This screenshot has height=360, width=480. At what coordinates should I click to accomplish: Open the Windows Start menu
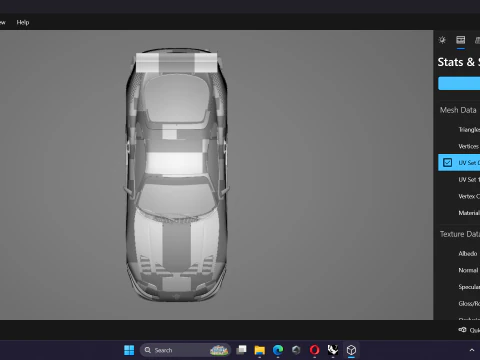tap(129, 350)
